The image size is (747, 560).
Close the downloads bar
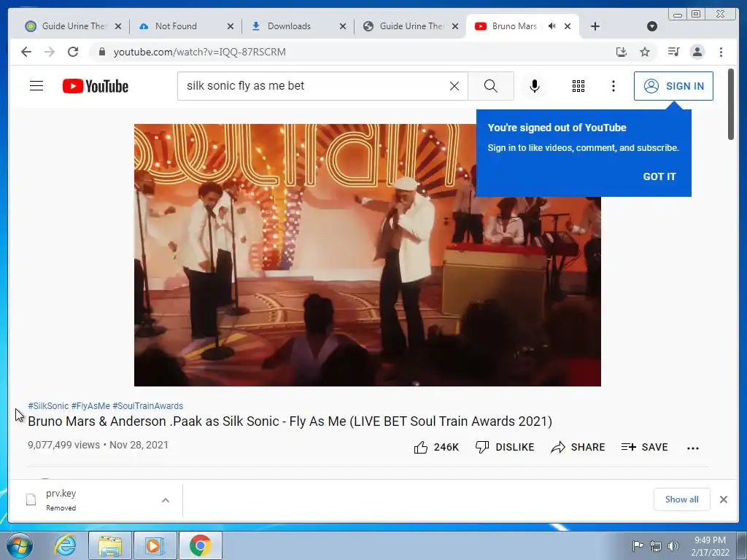[x=723, y=499]
